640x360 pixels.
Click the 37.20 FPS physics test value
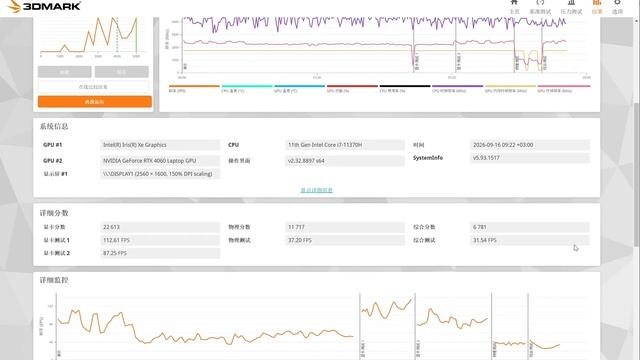pos(345,240)
